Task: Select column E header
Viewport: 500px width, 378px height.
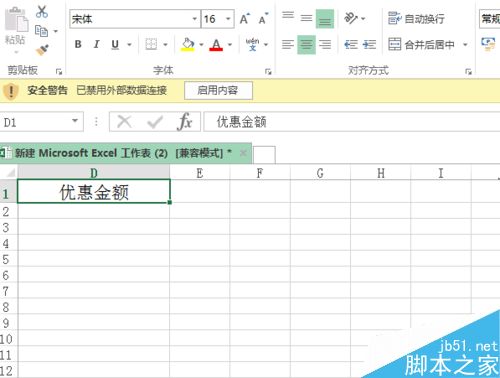Action: point(200,173)
